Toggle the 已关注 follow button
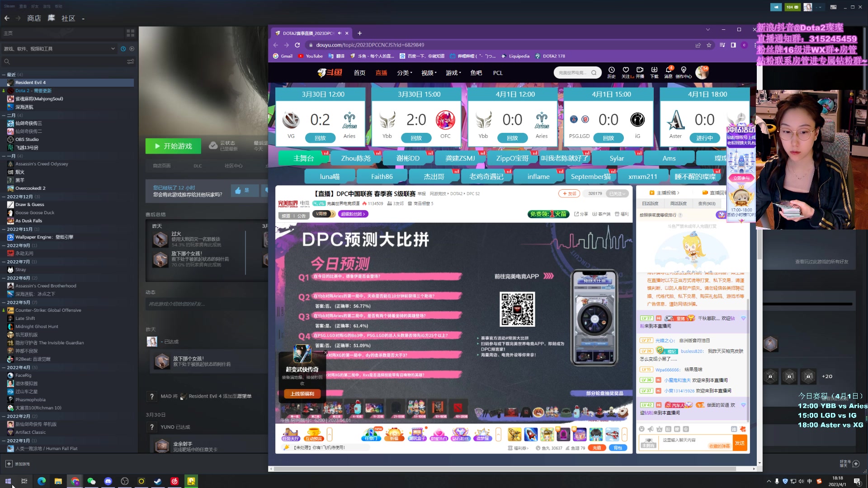Screen dimensions: 868x488 click(618, 193)
